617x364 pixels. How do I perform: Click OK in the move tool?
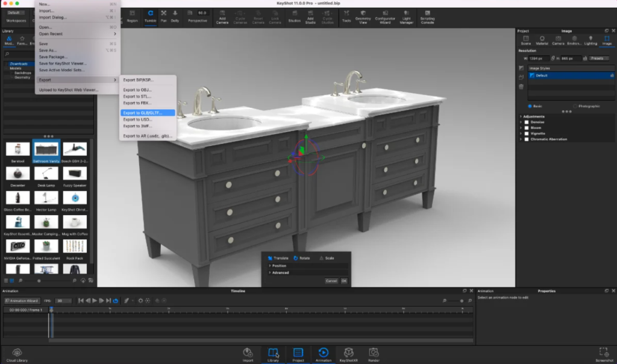[x=344, y=281]
